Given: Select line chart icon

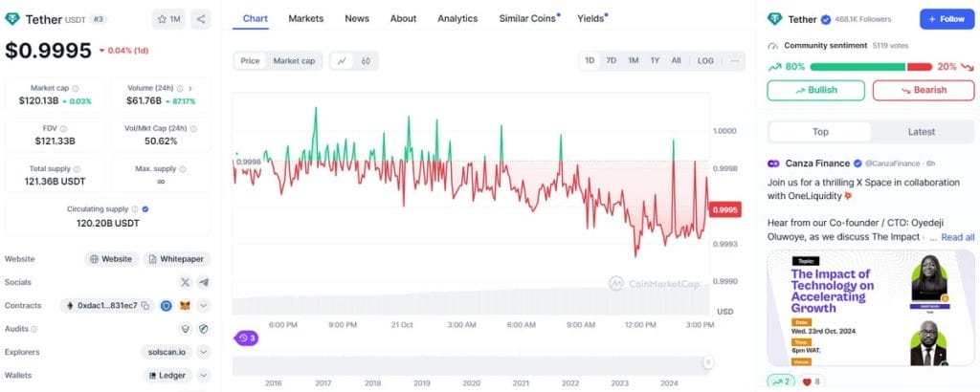Looking at the screenshot, I should point(342,61).
